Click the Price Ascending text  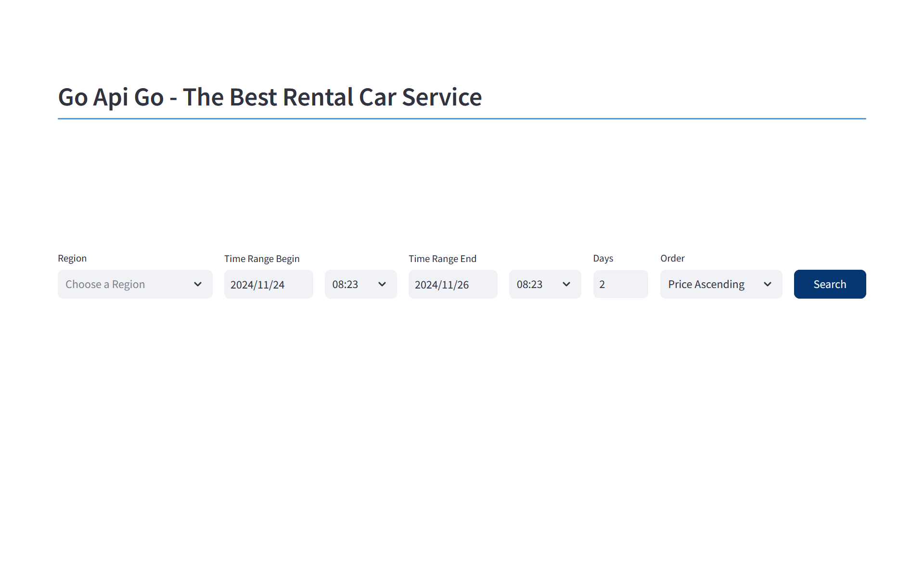pyautogui.click(x=706, y=284)
